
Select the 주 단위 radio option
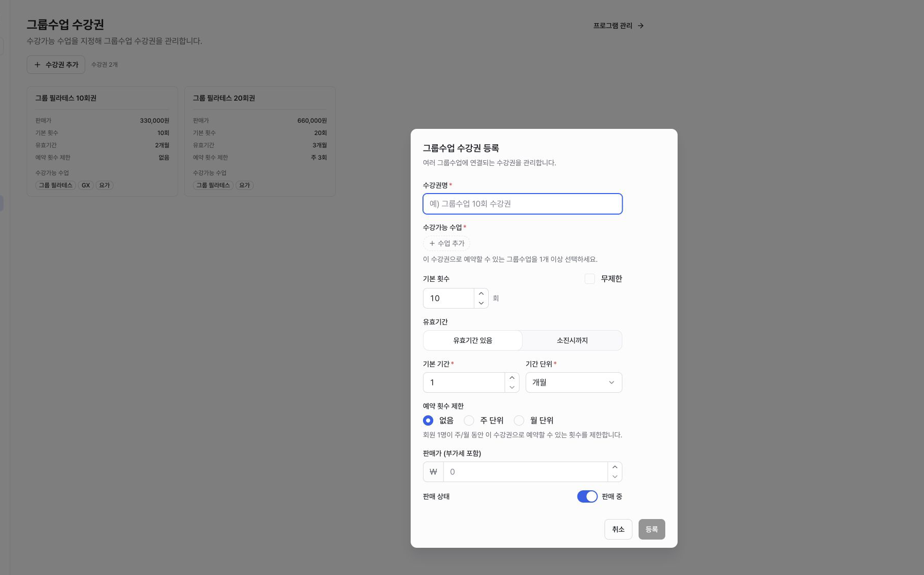pyautogui.click(x=469, y=420)
